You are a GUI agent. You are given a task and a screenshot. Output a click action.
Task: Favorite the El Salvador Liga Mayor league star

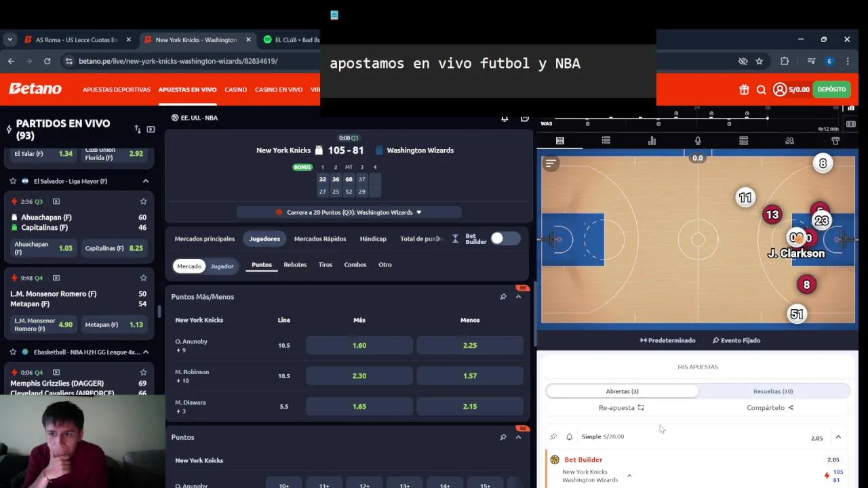[x=13, y=181]
